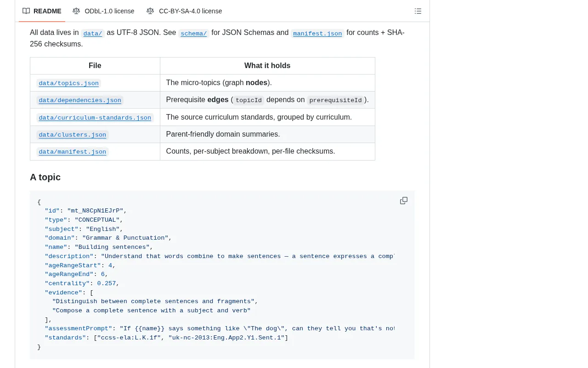This screenshot has width=588, height=368.
Task: Click the centrality value 0.257
Action: click(x=107, y=283)
